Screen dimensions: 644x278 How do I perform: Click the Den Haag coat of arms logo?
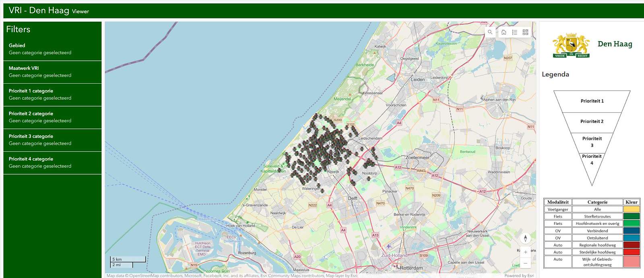[x=571, y=45]
